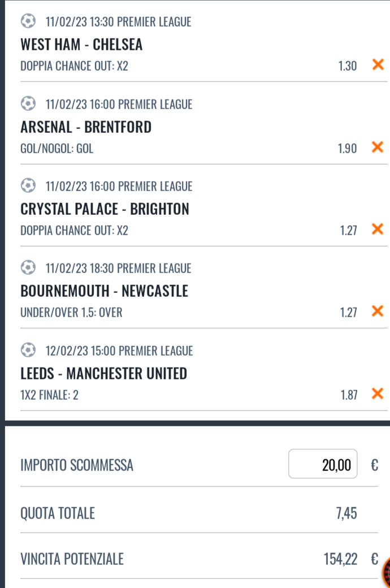This screenshot has width=390, height=588.
Task: Open the West Ham - Chelsea match
Action: pyautogui.click(x=81, y=44)
